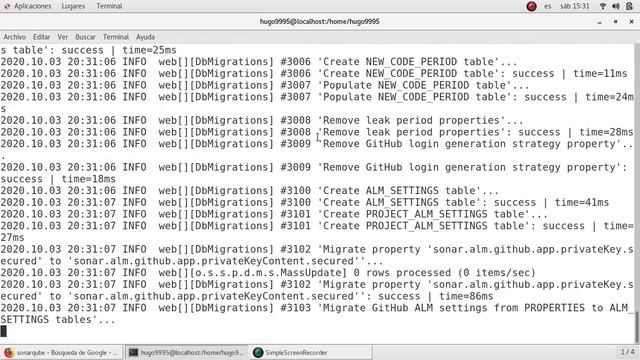Close the terminal window

[631, 22]
